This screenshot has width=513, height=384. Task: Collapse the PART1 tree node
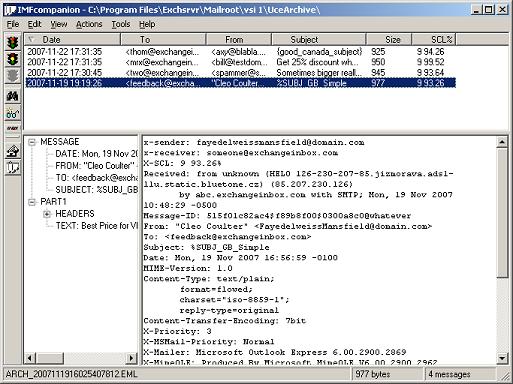tap(32, 202)
